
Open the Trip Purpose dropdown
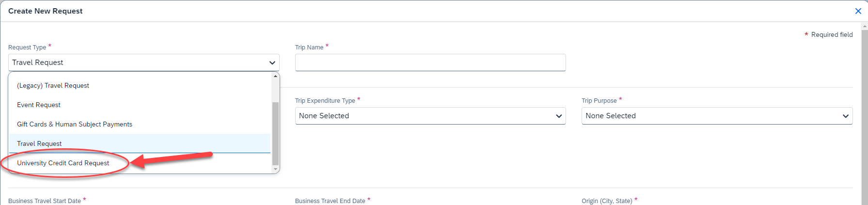pyautogui.click(x=716, y=116)
